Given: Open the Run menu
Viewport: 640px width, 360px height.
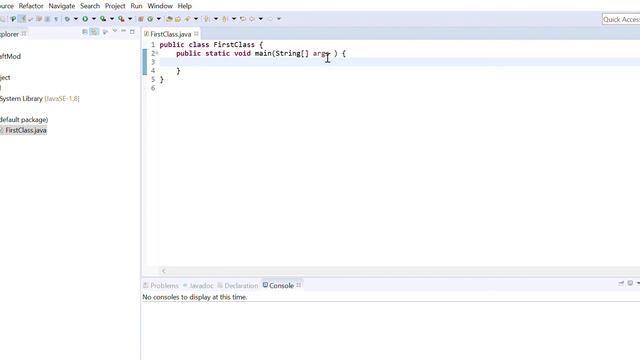Looking at the screenshot, I should 136,6.
